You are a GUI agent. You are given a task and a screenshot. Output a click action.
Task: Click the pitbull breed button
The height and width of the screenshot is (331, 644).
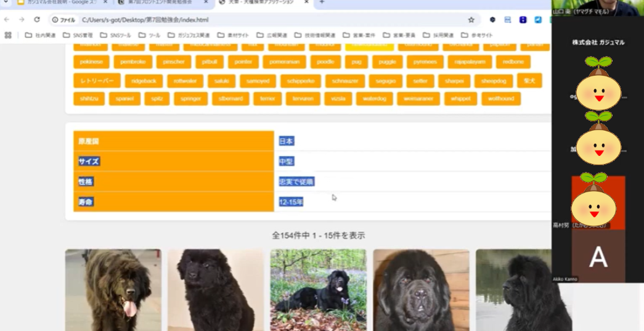pyautogui.click(x=210, y=62)
